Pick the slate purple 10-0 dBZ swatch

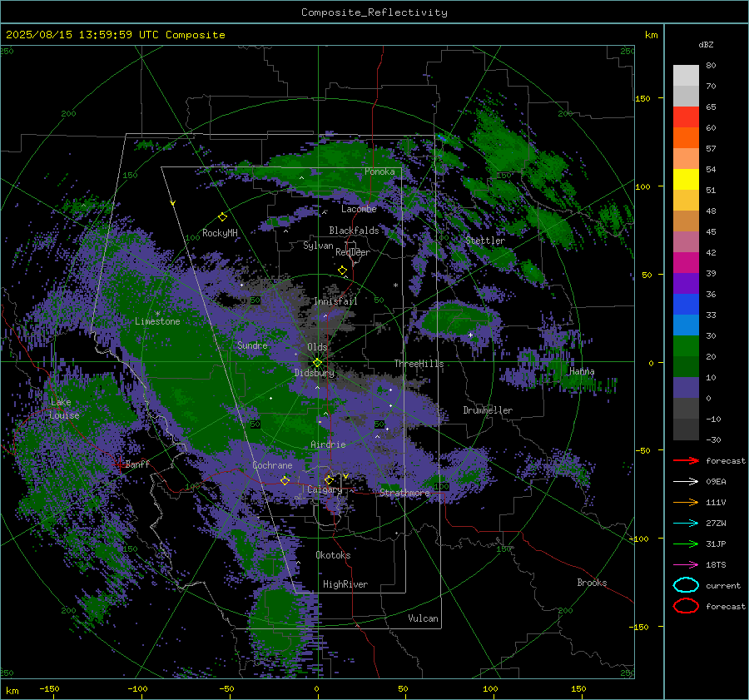686,388
